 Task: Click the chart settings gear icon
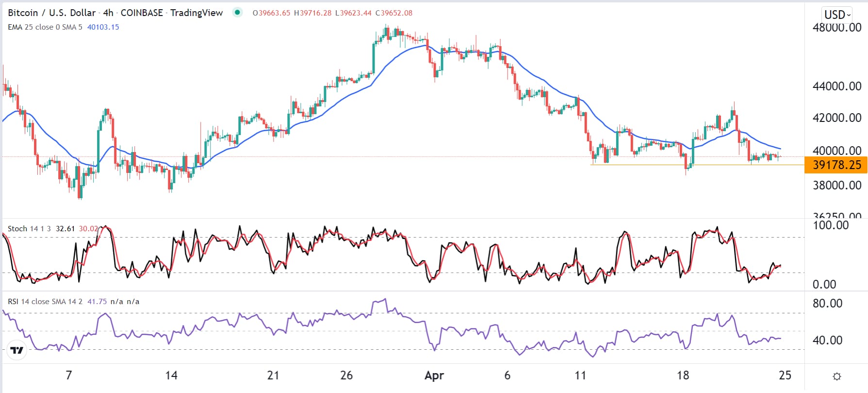pyautogui.click(x=837, y=376)
